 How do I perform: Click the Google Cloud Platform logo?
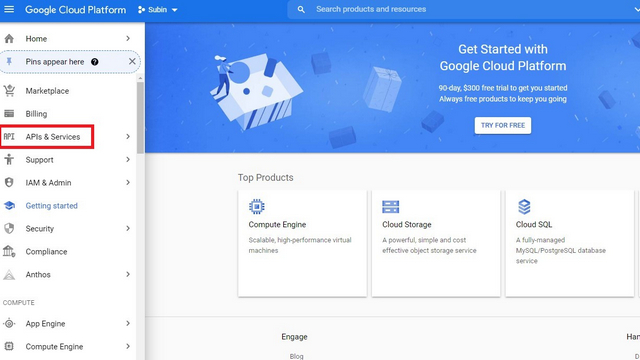(x=76, y=9)
